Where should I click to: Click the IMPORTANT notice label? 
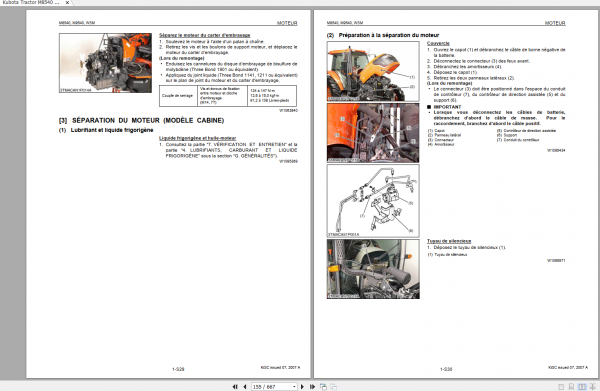[x=444, y=107]
